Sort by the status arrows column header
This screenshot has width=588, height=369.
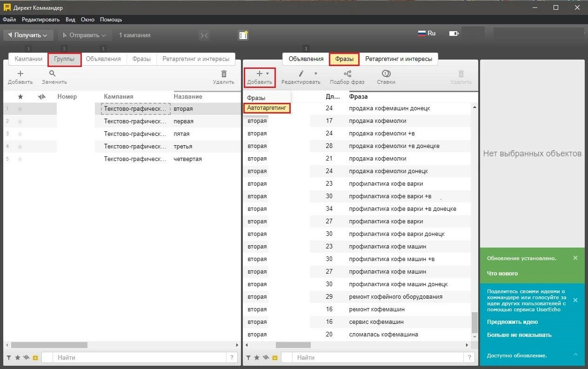click(x=41, y=96)
